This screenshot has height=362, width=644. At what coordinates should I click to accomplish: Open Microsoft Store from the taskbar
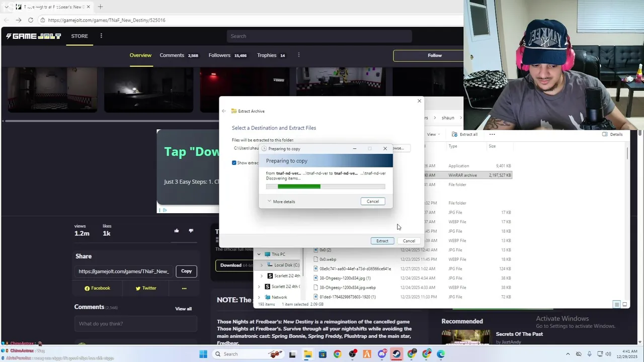click(x=323, y=354)
